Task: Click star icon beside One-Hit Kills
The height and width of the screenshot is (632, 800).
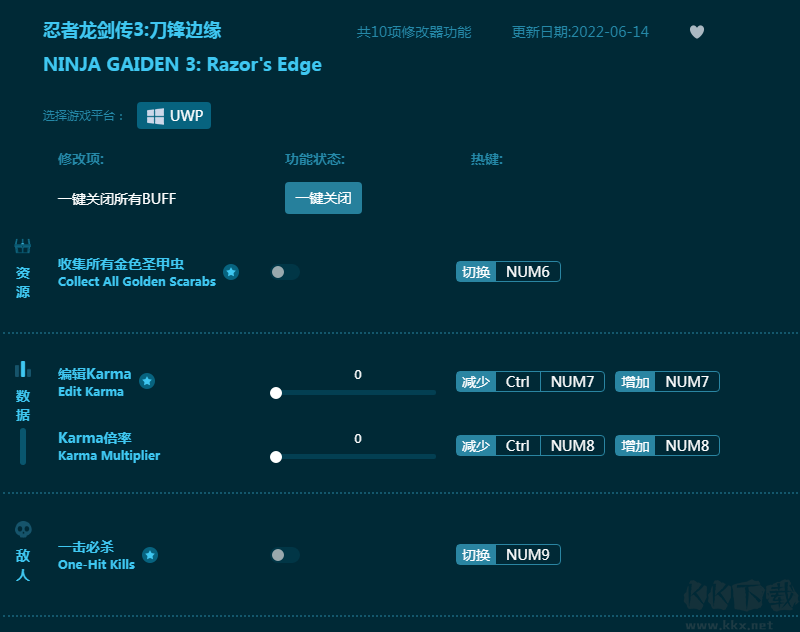Action: (150, 554)
